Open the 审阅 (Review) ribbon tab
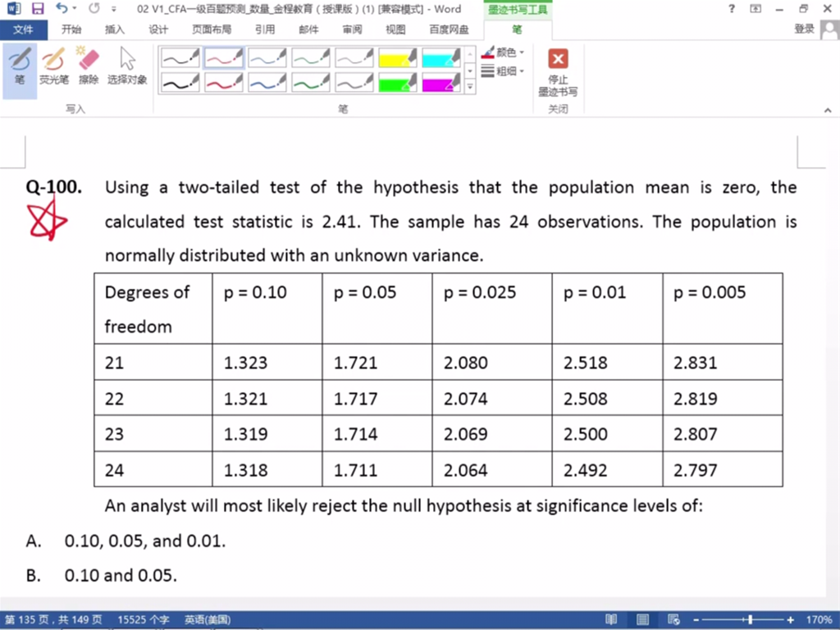Image resolution: width=840 pixels, height=630 pixels. tap(352, 30)
